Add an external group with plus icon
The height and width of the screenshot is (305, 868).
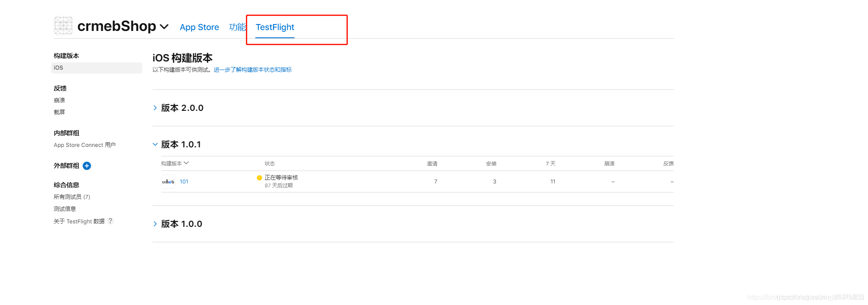(87, 166)
